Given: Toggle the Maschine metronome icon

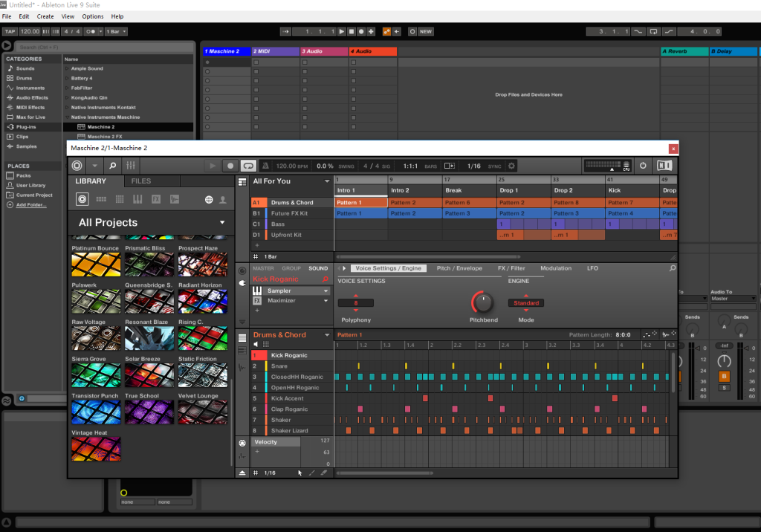Looking at the screenshot, I should (265, 166).
